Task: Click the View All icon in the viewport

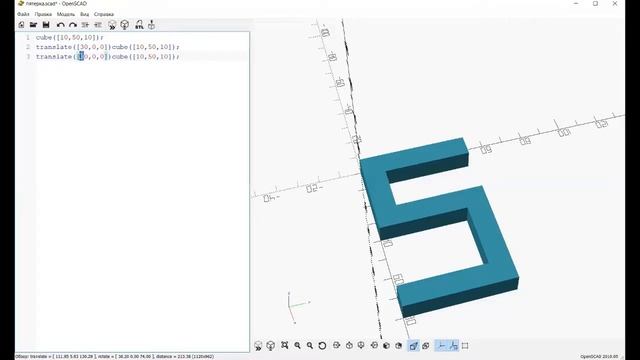Action: (284, 345)
